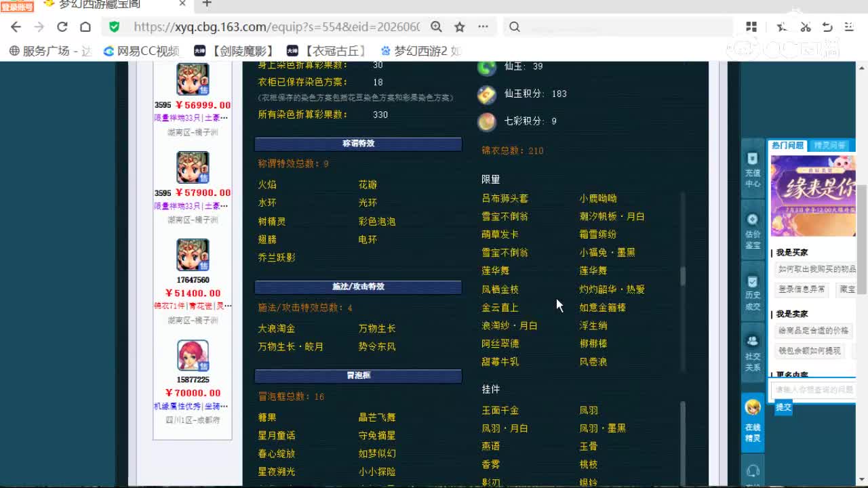The image size is (868, 488).
Task: Click avatar of the 17647560 listing
Action: 193,255
